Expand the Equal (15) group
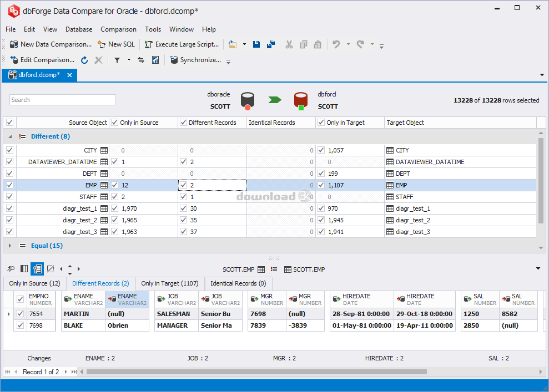The width and height of the screenshot is (549, 392). point(10,246)
